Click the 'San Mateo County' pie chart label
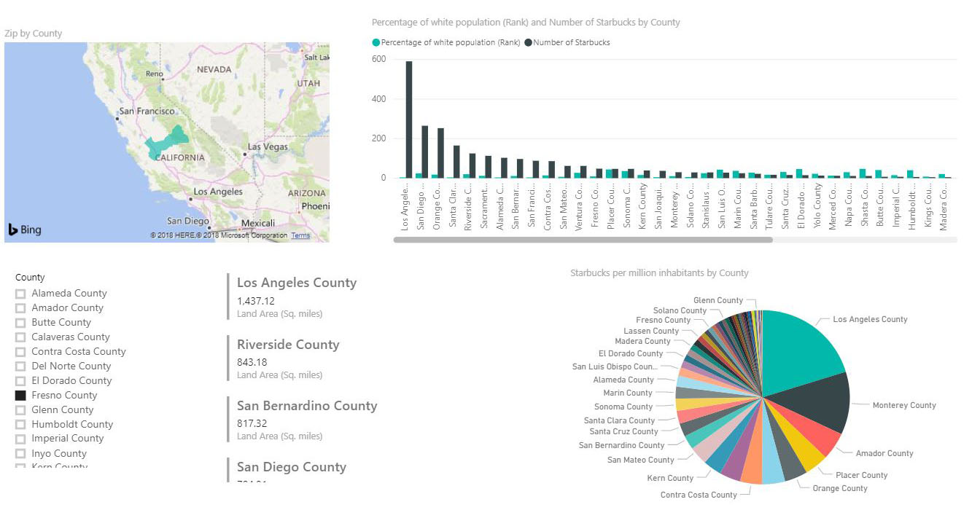Screen dimensions: 980x510 [641, 460]
